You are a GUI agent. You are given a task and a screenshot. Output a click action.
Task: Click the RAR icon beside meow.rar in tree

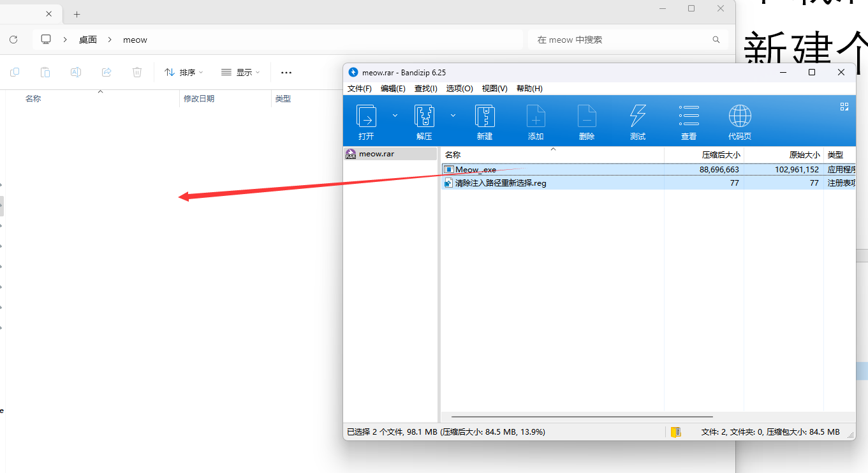point(351,154)
